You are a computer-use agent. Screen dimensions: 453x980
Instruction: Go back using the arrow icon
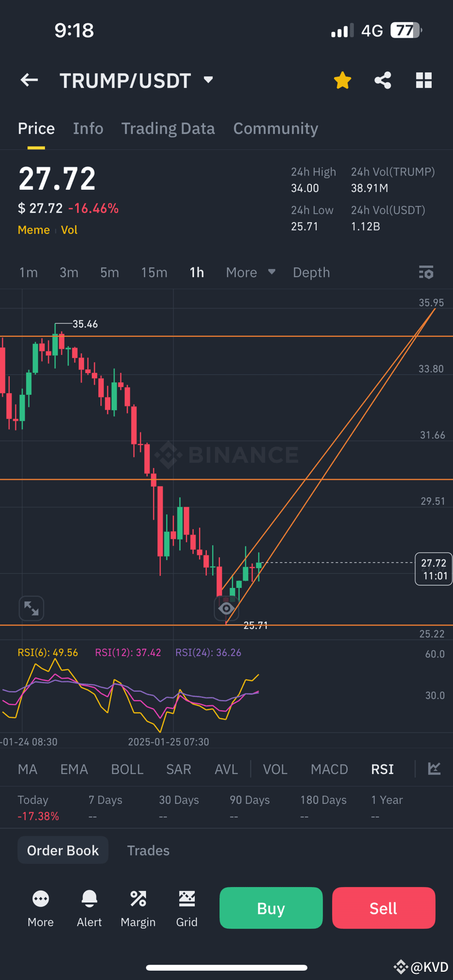[29, 80]
